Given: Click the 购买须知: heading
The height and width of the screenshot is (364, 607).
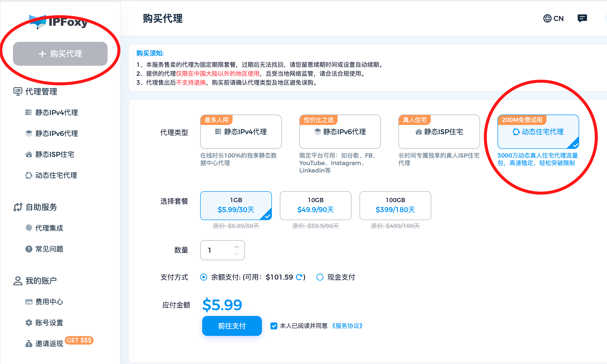Looking at the screenshot, I should coord(150,53).
